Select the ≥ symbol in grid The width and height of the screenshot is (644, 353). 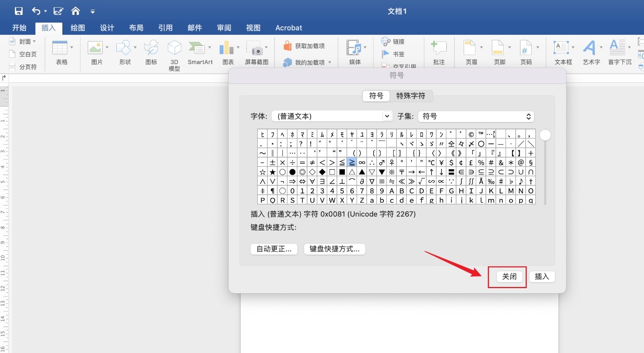click(x=352, y=162)
